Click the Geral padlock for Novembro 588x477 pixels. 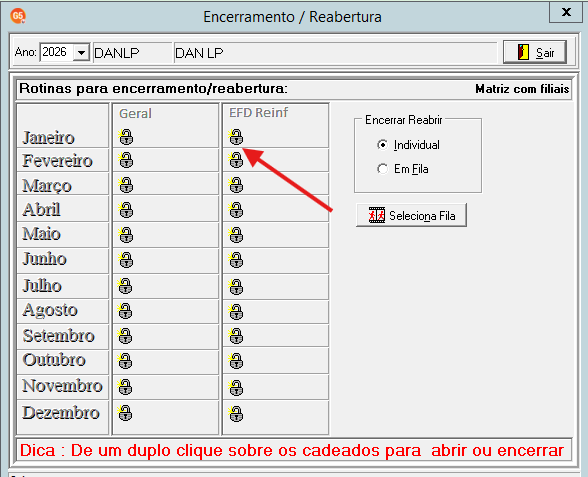(x=125, y=387)
